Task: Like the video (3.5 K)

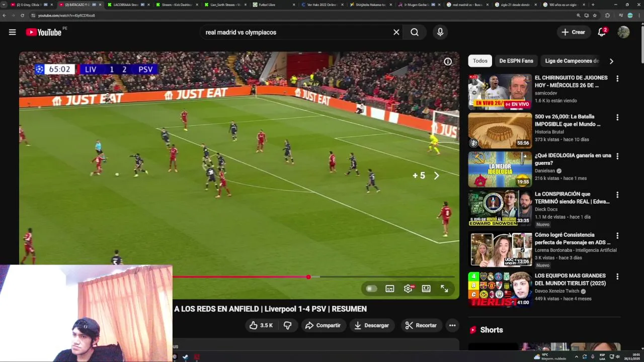Action: pos(261,325)
